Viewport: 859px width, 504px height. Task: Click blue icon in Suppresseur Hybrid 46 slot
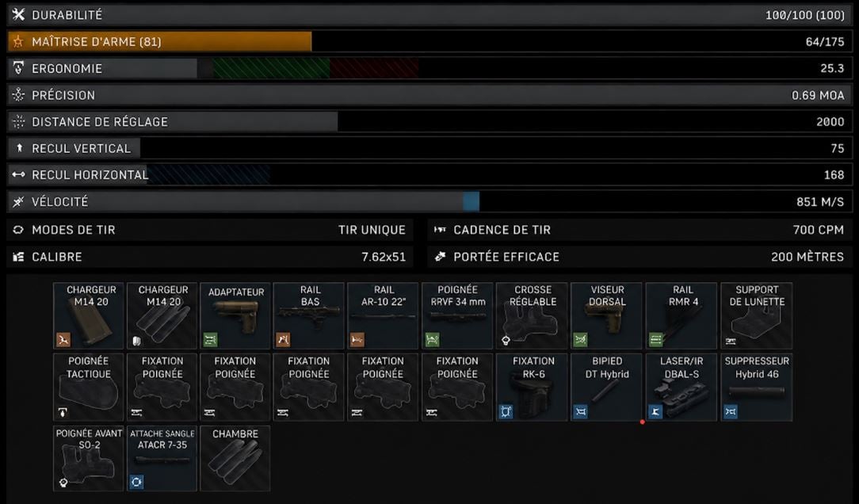pyautogui.click(x=731, y=411)
